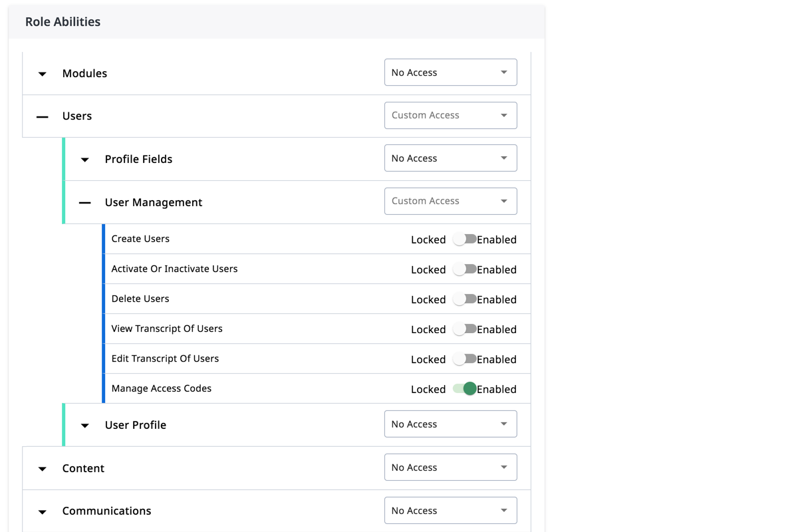Enable the Create Users permission toggle
This screenshot has height=532, width=798.
466,239
